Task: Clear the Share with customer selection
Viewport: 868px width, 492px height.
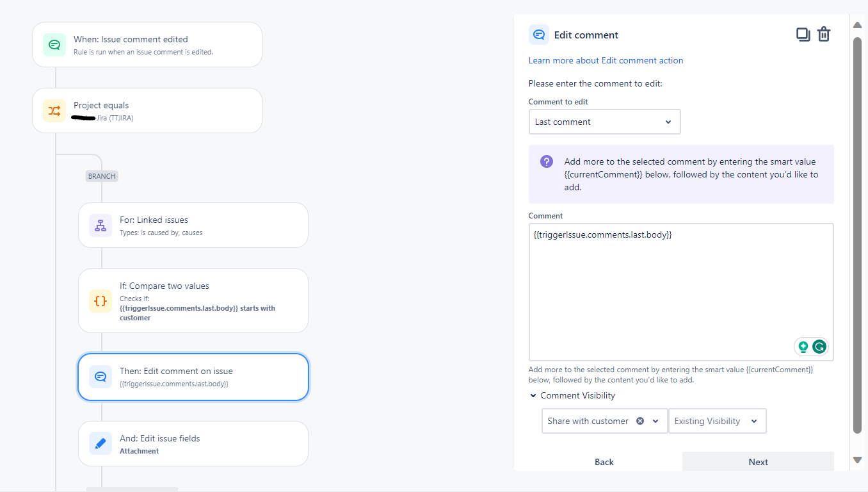Action: tap(640, 421)
